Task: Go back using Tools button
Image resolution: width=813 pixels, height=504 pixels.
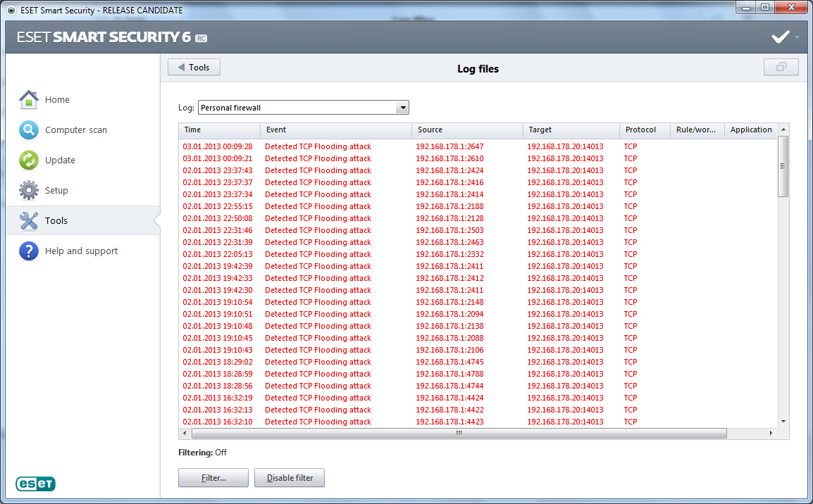Action: [x=194, y=68]
